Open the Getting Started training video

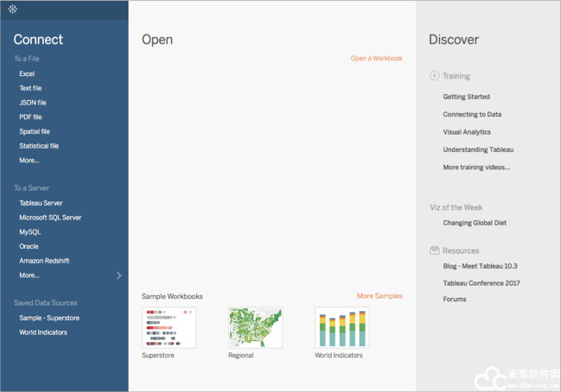466,97
